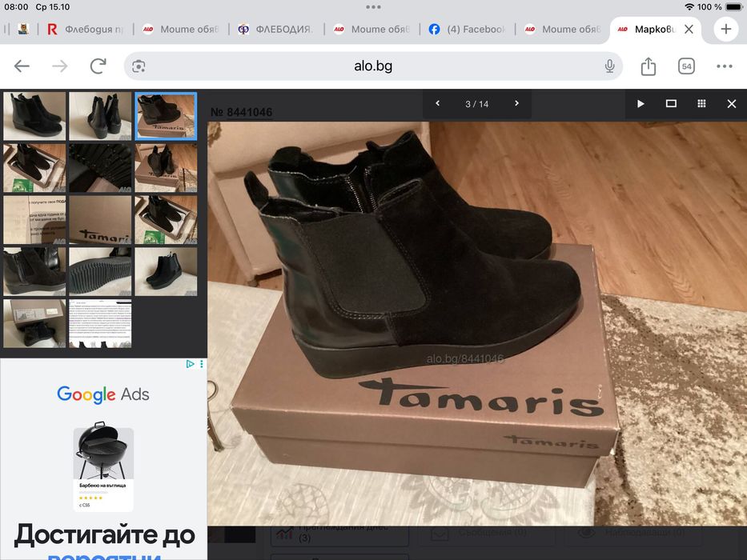Close the photo gallery viewer
Viewport: 747px width, 560px height.
[x=732, y=104]
